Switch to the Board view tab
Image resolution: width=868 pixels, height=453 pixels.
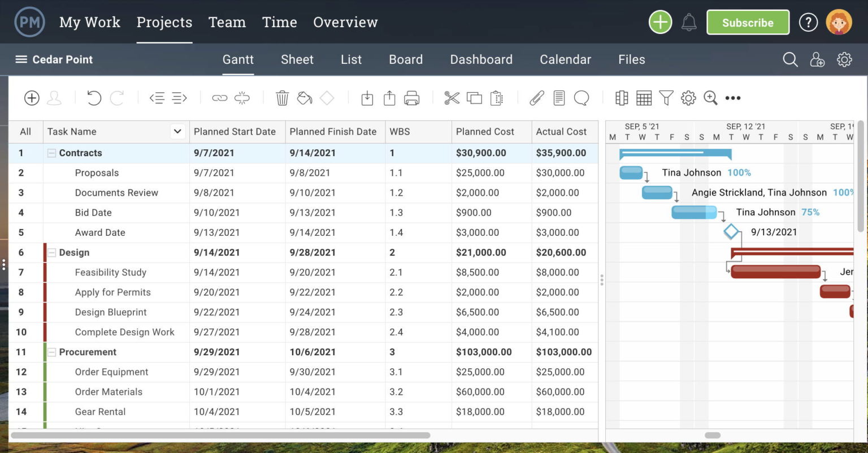click(x=405, y=59)
